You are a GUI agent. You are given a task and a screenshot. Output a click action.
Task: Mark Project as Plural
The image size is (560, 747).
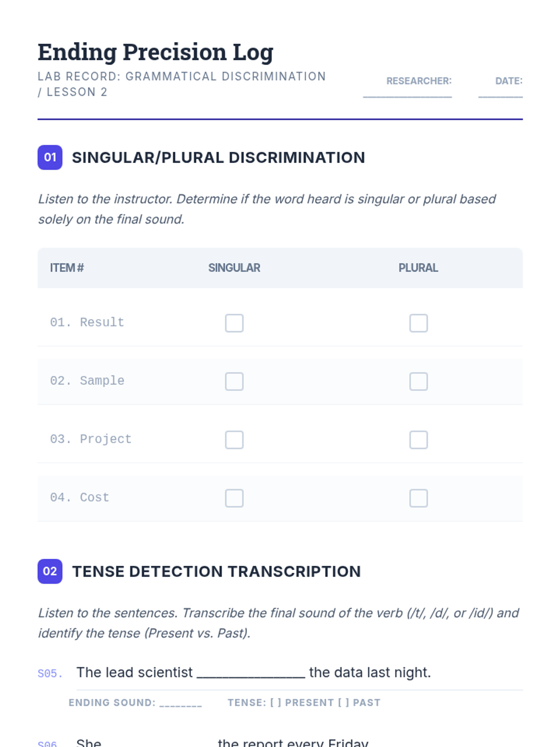click(x=419, y=440)
